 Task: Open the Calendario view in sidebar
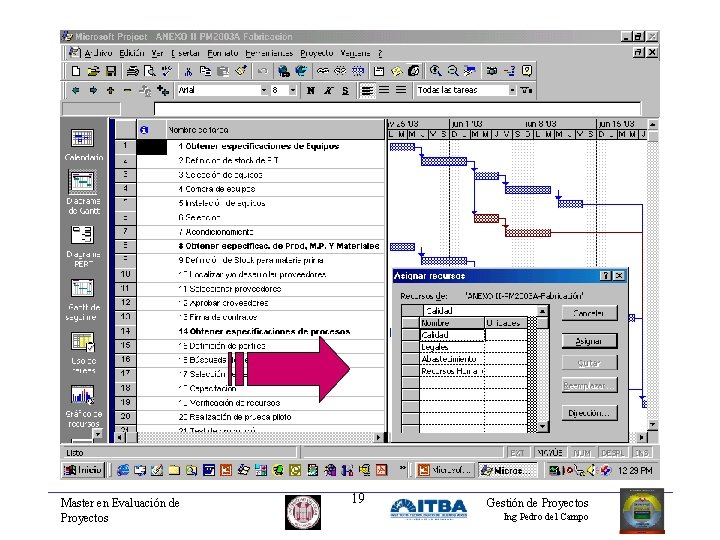click(x=83, y=138)
